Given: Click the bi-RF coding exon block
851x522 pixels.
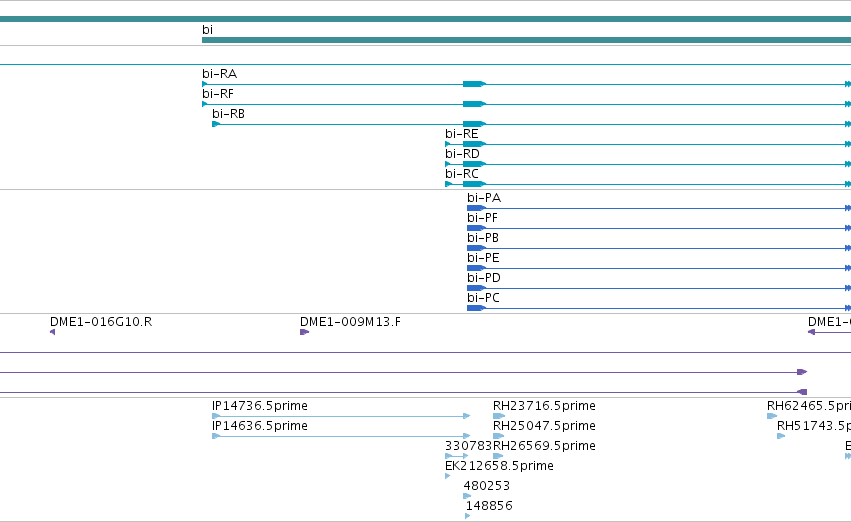Looking at the screenshot, I should (x=474, y=104).
